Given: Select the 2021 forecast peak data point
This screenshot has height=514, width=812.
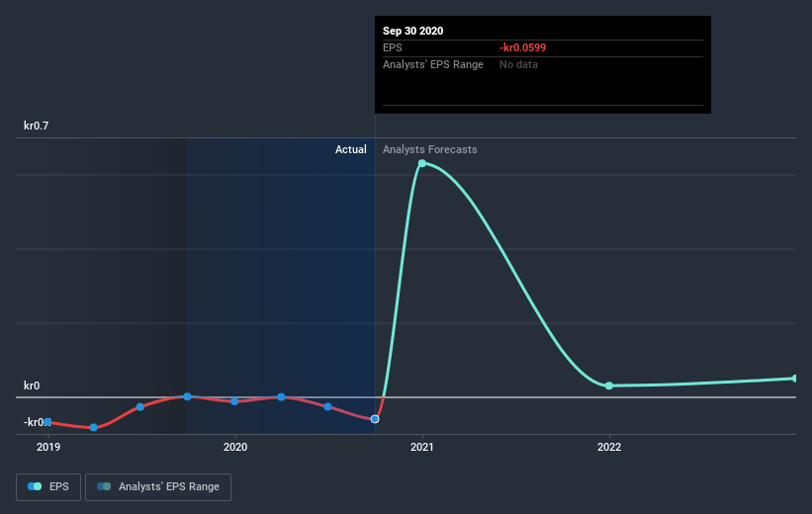Looking at the screenshot, I should click(x=422, y=163).
